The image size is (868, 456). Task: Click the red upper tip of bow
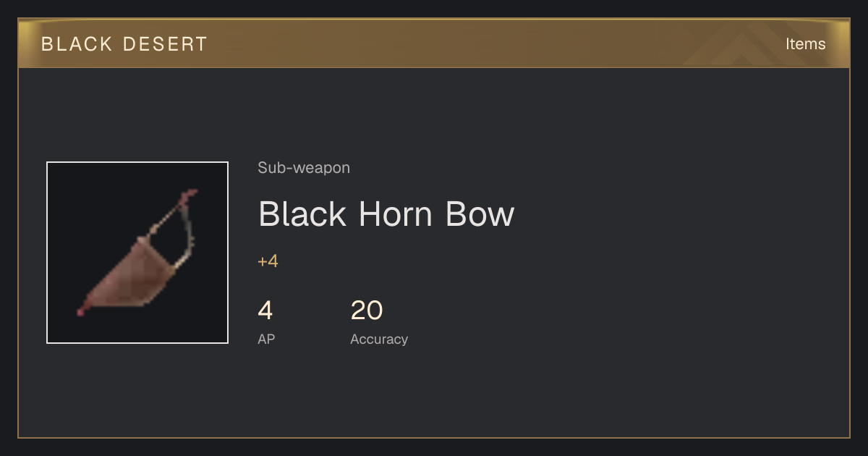(x=190, y=195)
